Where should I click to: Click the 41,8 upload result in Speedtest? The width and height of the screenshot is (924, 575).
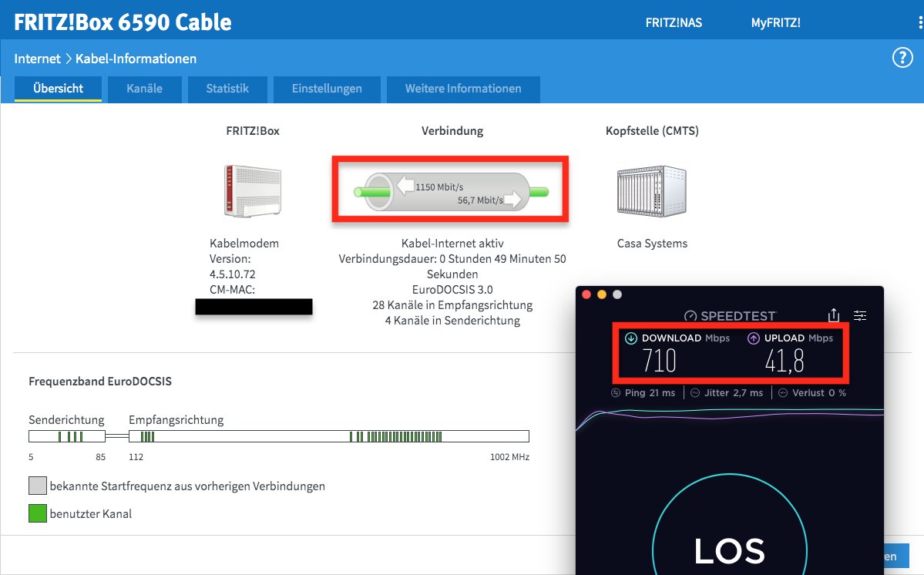point(785,361)
